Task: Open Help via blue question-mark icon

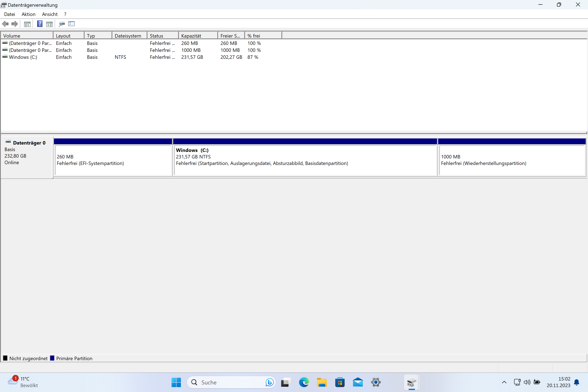Action: (40, 24)
